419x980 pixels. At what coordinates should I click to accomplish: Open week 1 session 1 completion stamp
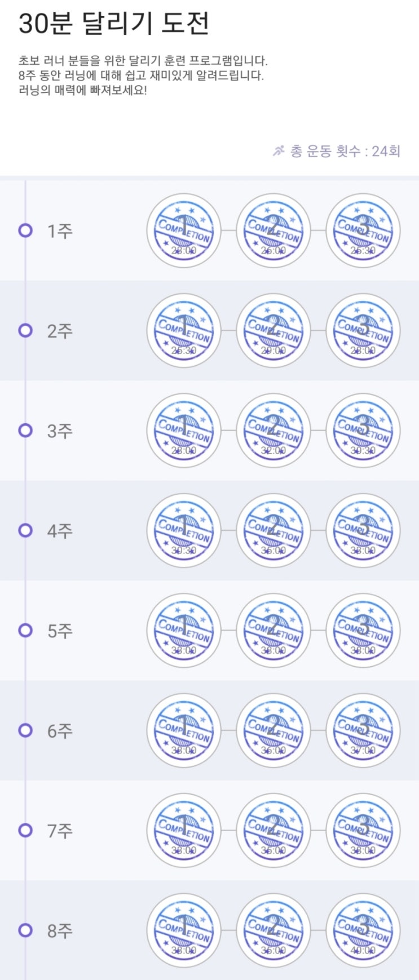pyautogui.click(x=183, y=230)
